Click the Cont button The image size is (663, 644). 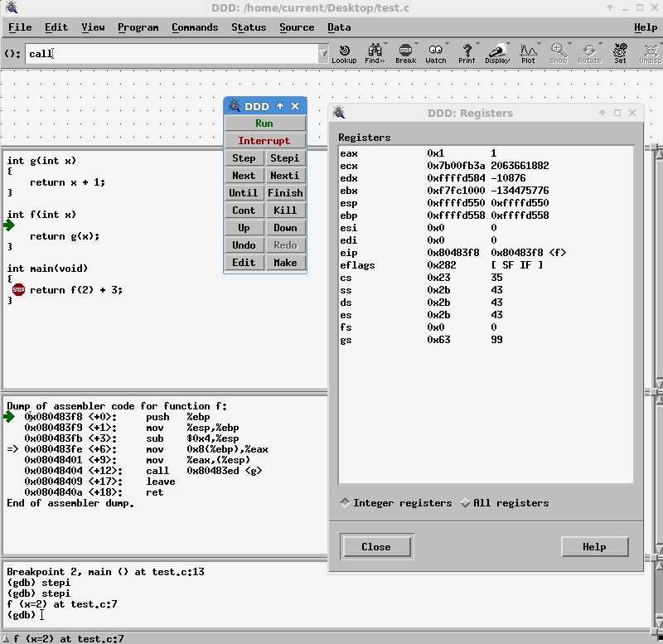pos(244,211)
